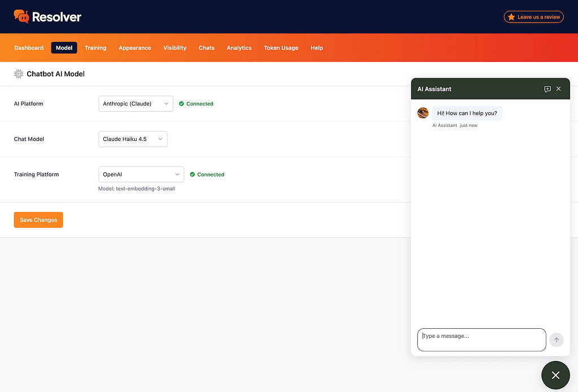
Task: Click the round chat launcher close button
Action: [555, 375]
